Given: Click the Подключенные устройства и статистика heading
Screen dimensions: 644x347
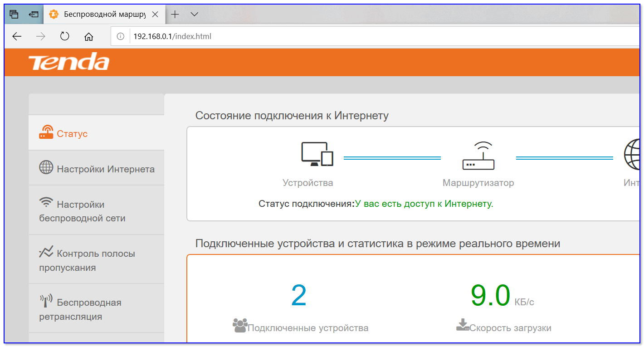Looking at the screenshot, I should pyautogui.click(x=377, y=244).
